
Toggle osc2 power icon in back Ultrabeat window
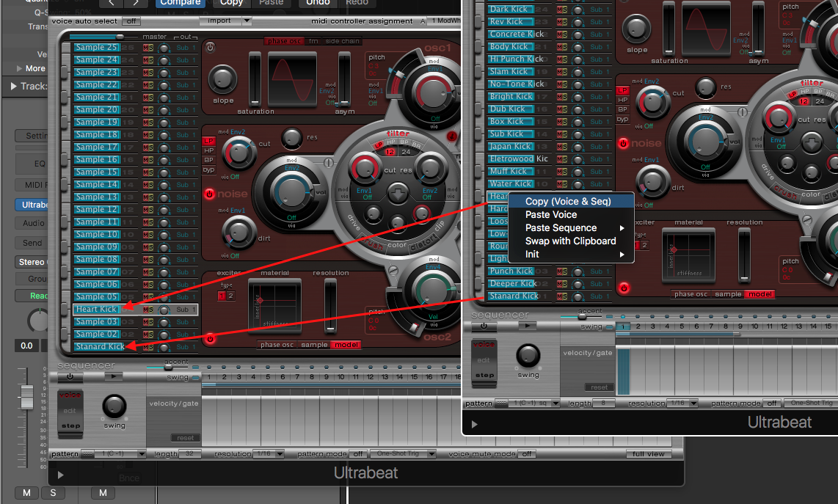[x=210, y=338]
